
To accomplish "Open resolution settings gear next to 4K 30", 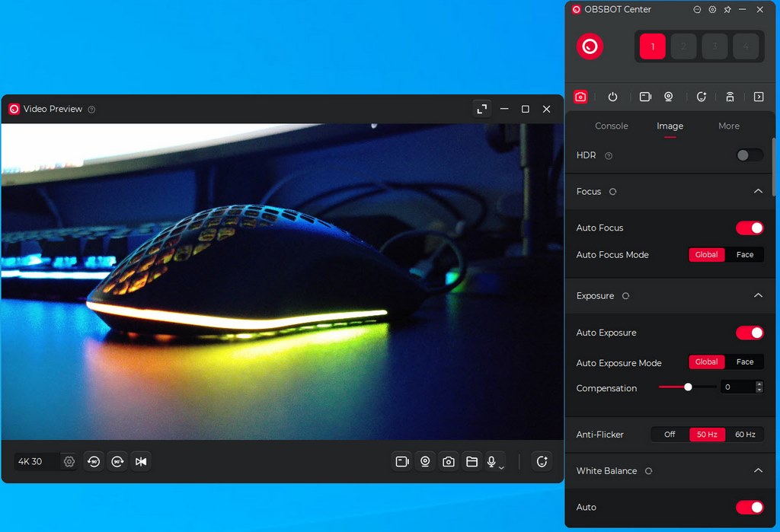I will pyautogui.click(x=69, y=462).
